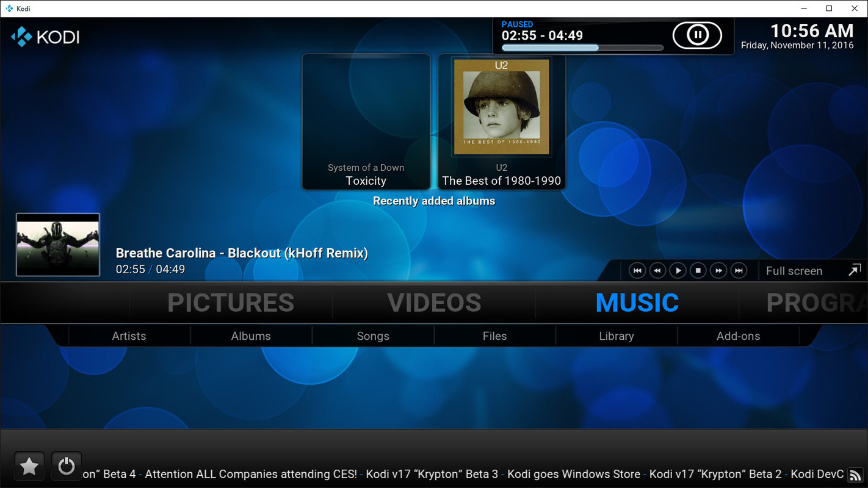Image resolution: width=868 pixels, height=488 pixels.
Task: Stop playback with the stop button
Action: point(698,271)
